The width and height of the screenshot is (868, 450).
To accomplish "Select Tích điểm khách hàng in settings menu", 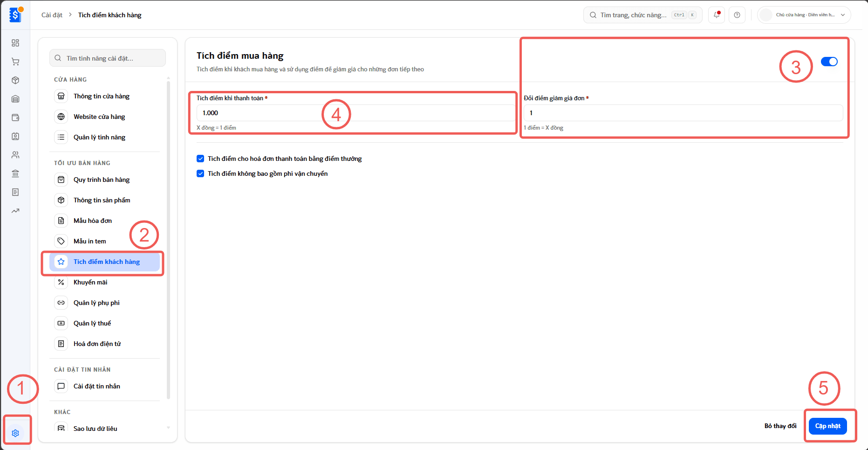I will [x=105, y=262].
